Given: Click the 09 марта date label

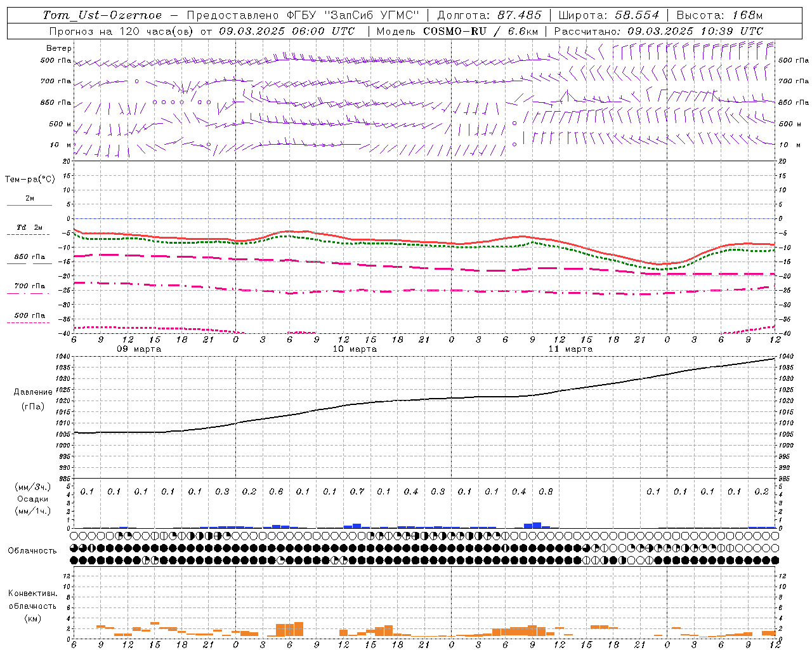Looking at the screenshot, I should click(139, 349).
